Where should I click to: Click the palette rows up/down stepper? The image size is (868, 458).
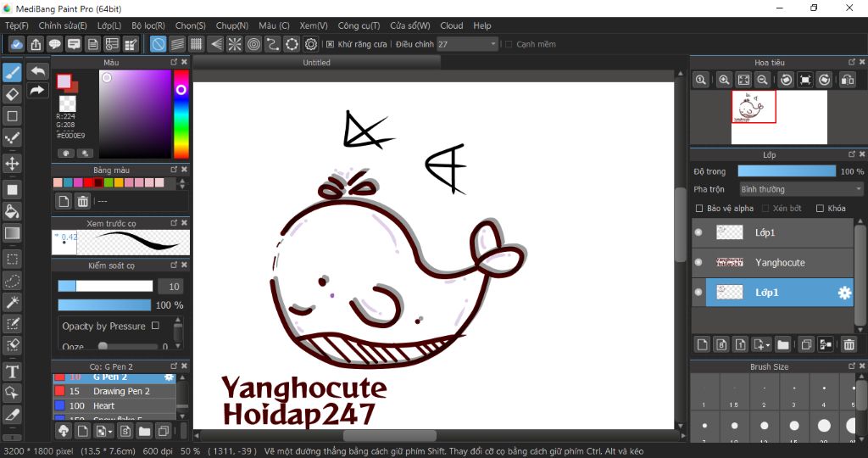[x=182, y=183]
